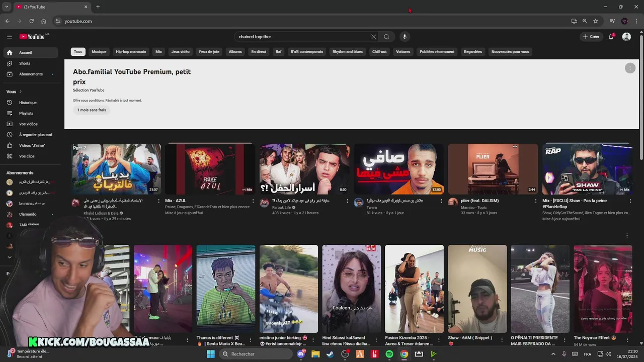Open Accueil in the sidebar
Viewport: 644px width, 362px height.
click(31, 52)
